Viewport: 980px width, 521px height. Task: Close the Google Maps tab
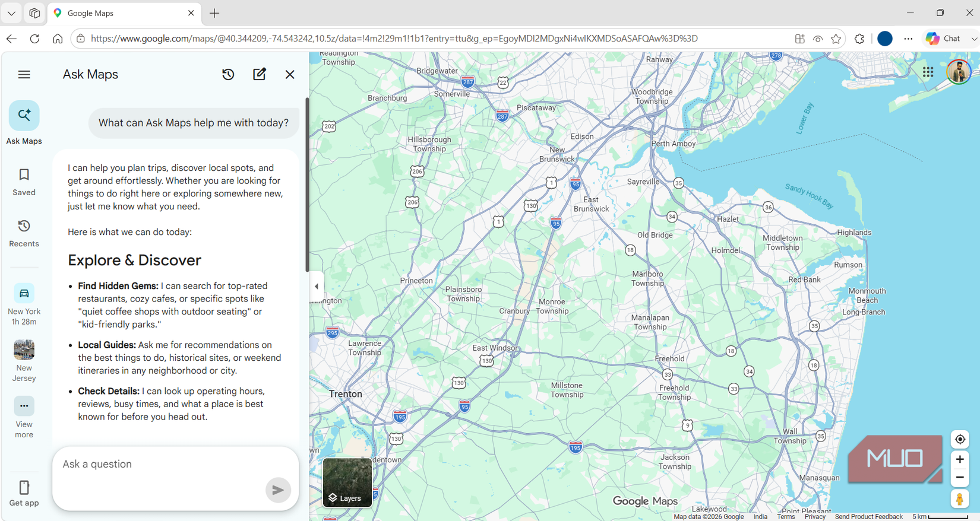191,12
